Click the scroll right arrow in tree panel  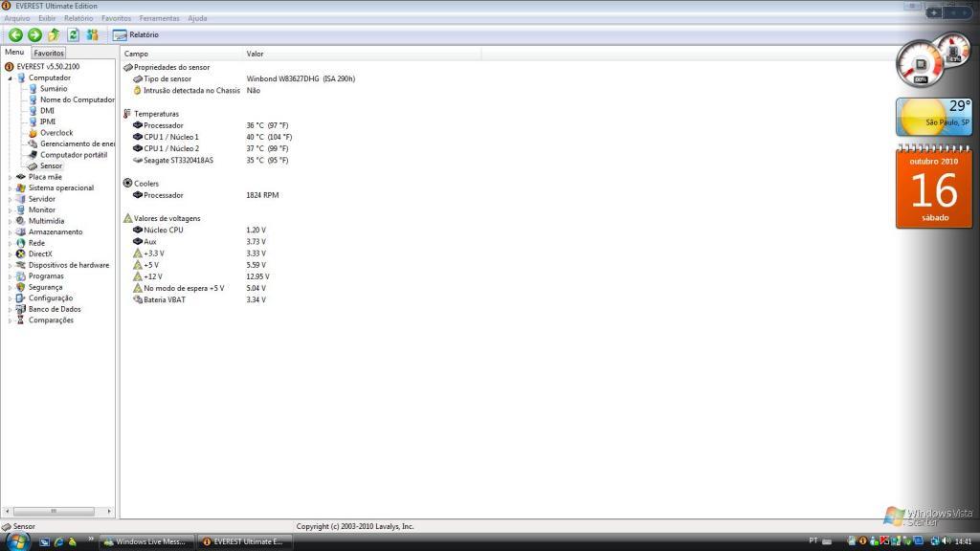(109, 511)
